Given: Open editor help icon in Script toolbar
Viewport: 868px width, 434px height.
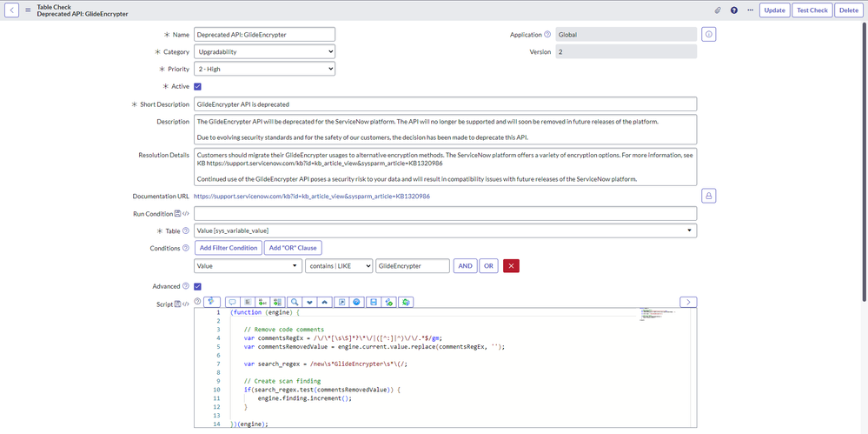Looking at the screenshot, I should coord(357,302).
